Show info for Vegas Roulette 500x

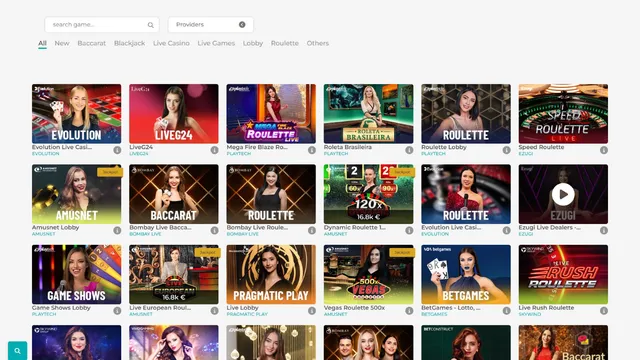pos(409,311)
